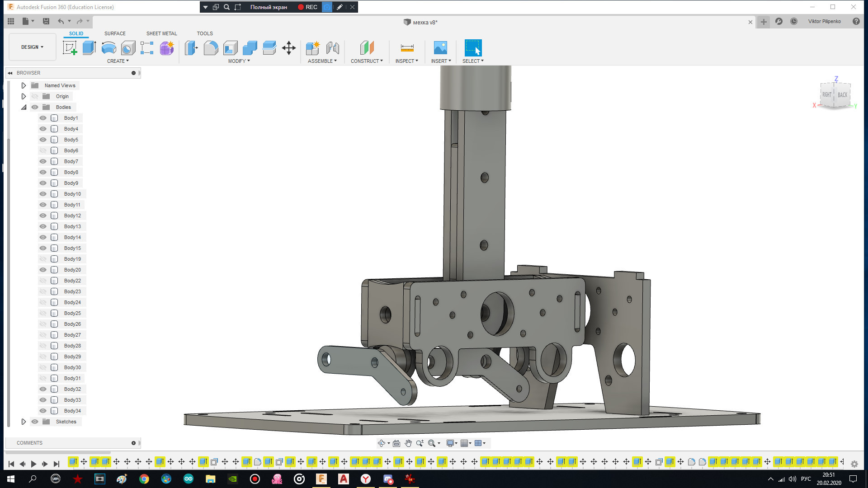
Task: Expand the Sketches folder
Action: 24,422
